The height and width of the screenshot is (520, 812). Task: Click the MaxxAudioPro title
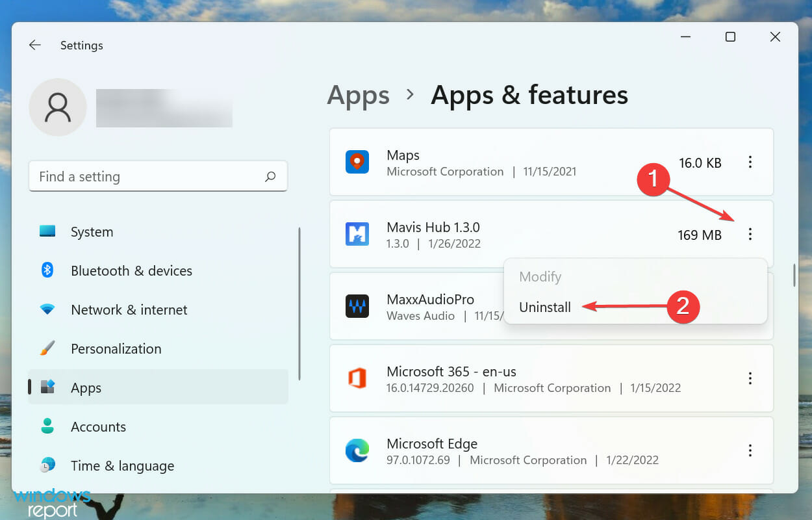click(430, 300)
